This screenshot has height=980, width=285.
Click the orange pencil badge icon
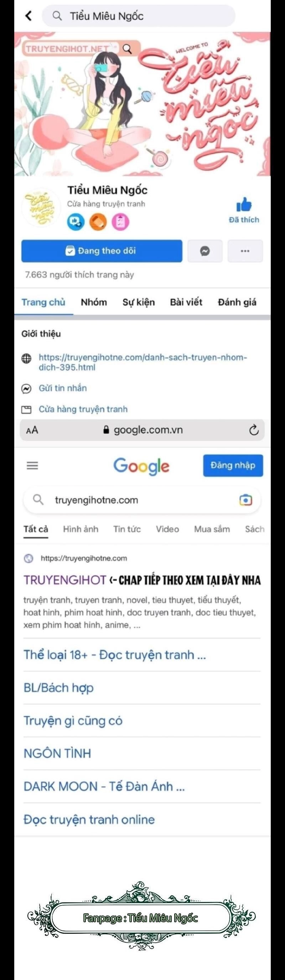pos(98,222)
